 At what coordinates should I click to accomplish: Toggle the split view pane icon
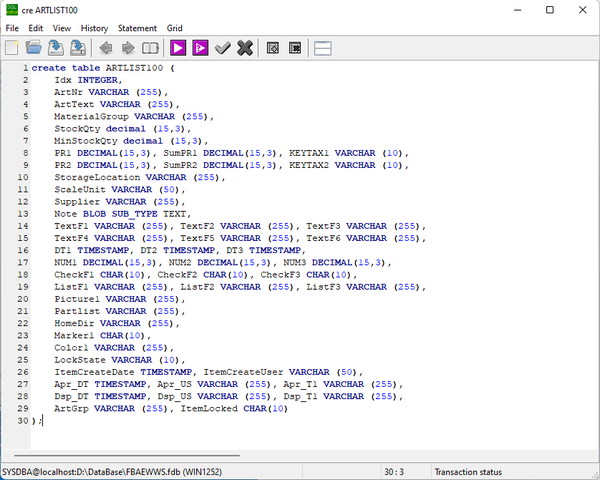[323, 48]
